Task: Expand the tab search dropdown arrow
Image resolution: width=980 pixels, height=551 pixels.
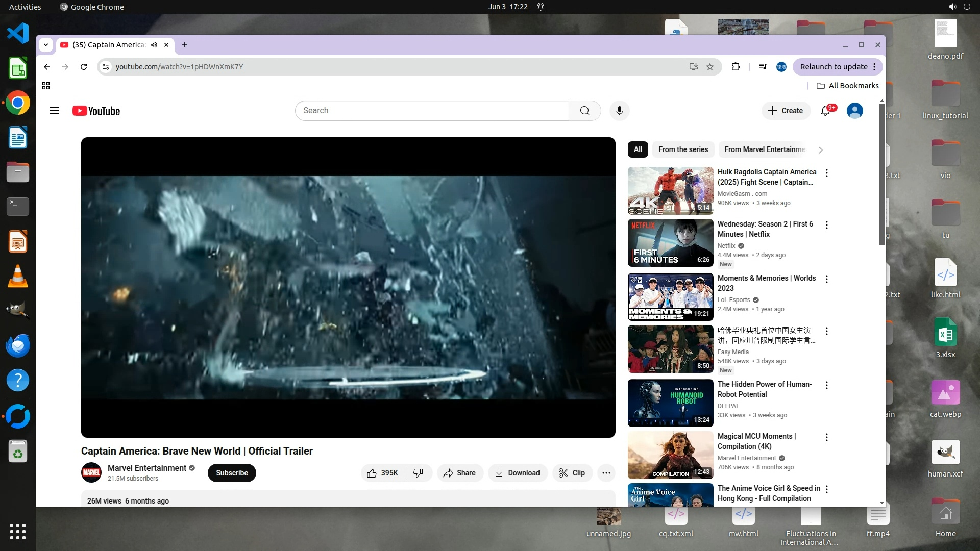Action: [46, 45]
